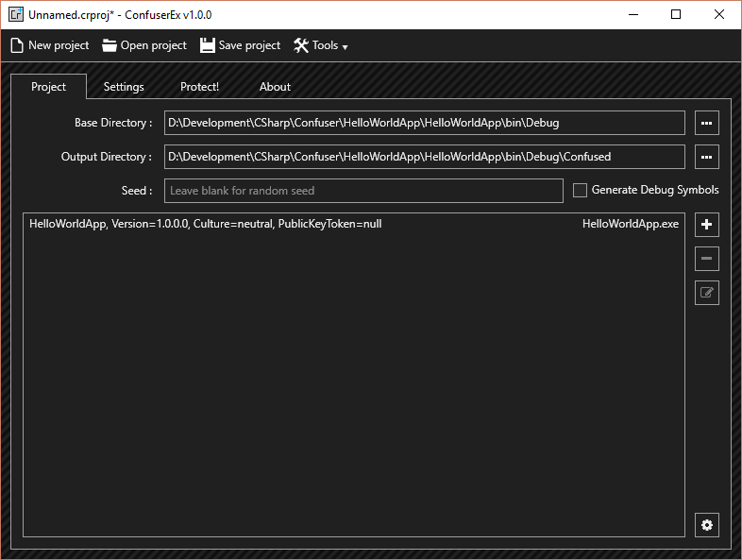Remove module with the minus button
This screenshot has width=742, height=560.
(x=706, y=259)
